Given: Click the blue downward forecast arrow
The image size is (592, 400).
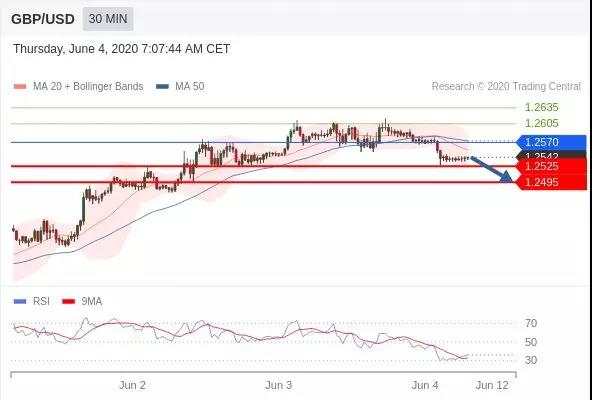Looking at the screenshot, I should coord(491,170).
